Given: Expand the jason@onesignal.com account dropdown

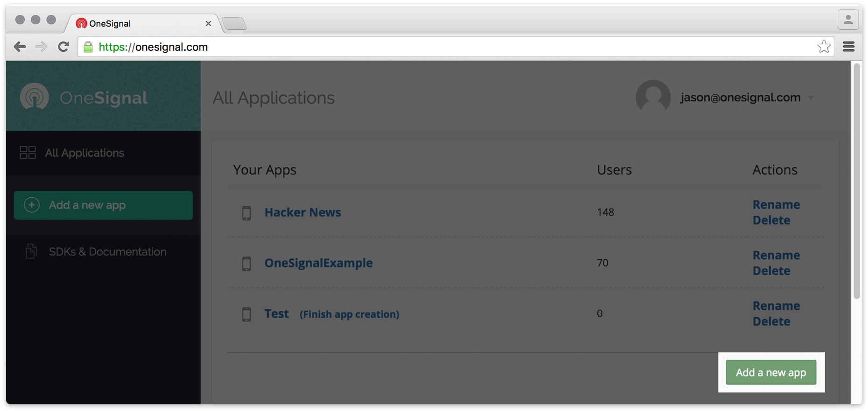Looking at the screenshot, I should pos(811,98).
